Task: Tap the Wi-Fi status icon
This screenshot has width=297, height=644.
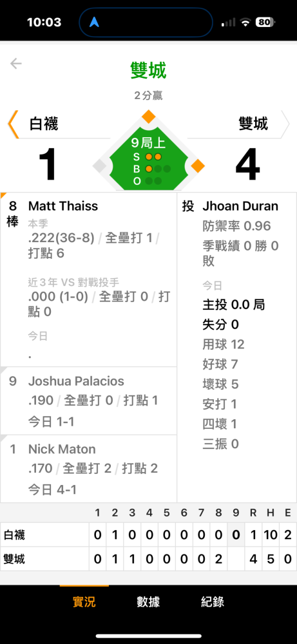Action: [x=245, y=23]
